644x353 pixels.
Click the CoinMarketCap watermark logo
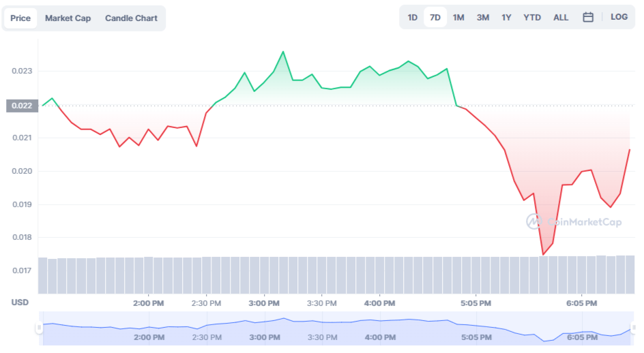(573, 221)
